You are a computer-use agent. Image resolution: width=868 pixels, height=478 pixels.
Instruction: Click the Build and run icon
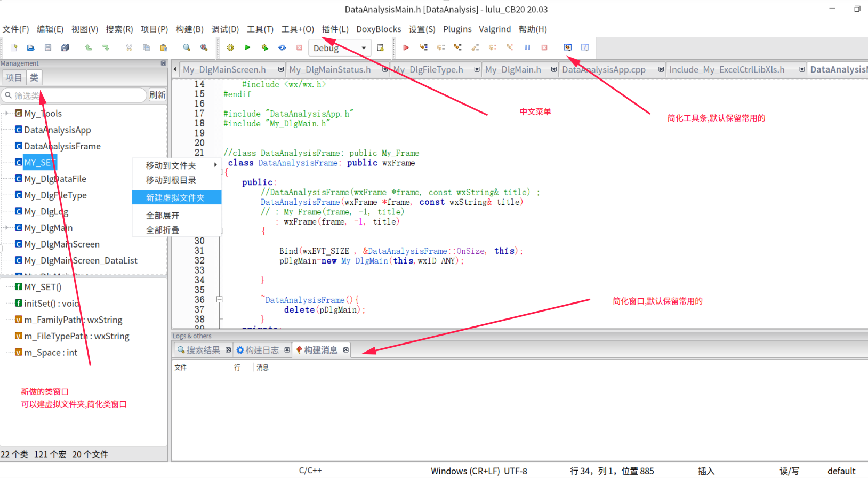(x=265, y=47)
